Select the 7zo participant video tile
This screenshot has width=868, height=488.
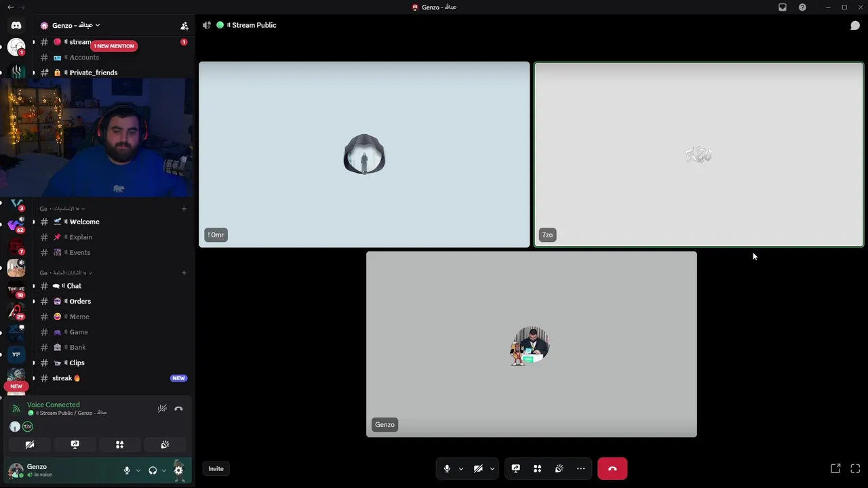698,155
